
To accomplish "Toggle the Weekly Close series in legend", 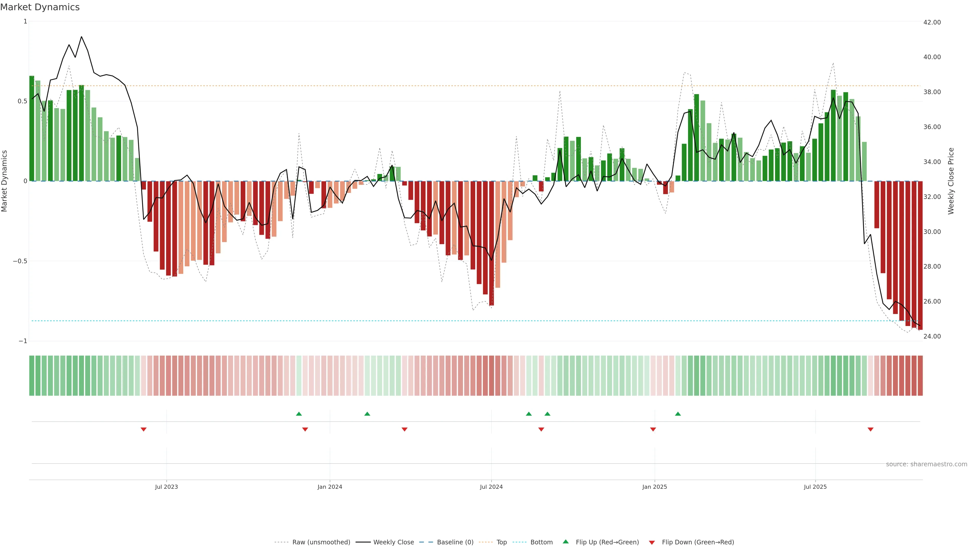I will 393,542.
